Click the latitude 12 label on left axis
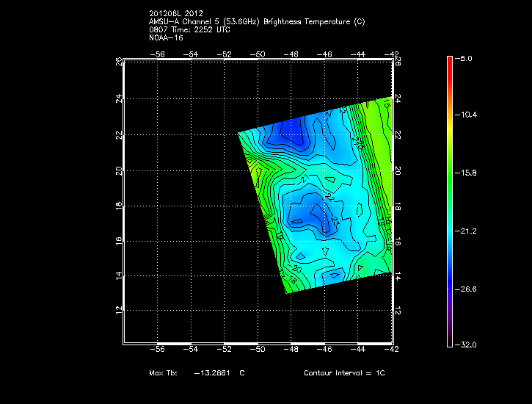Viewport: 532px width, 404px height. tap(118, 310)
